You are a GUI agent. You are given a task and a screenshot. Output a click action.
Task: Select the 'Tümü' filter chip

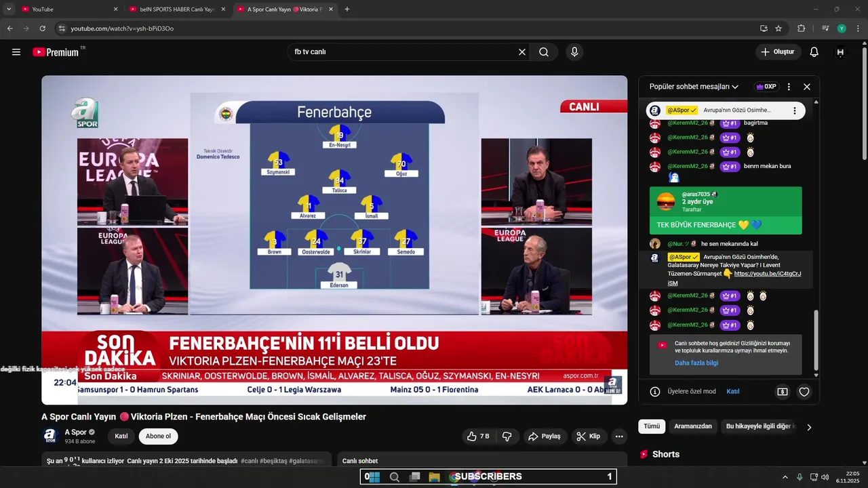[652, 426]
